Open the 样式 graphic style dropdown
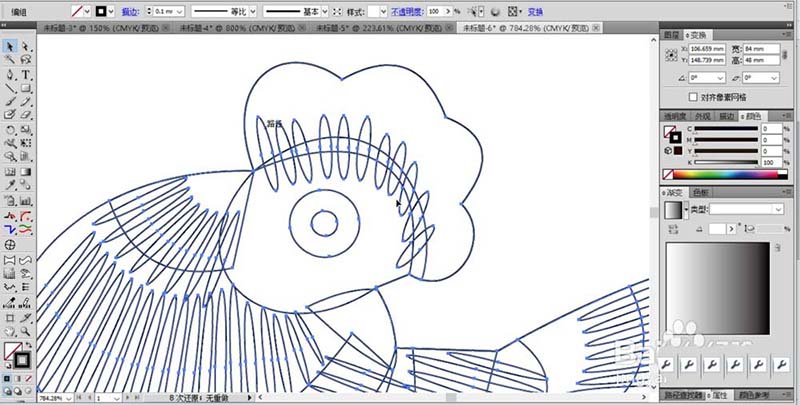The width and height of the screenshot is (800, 405). (x=384, y=11)
